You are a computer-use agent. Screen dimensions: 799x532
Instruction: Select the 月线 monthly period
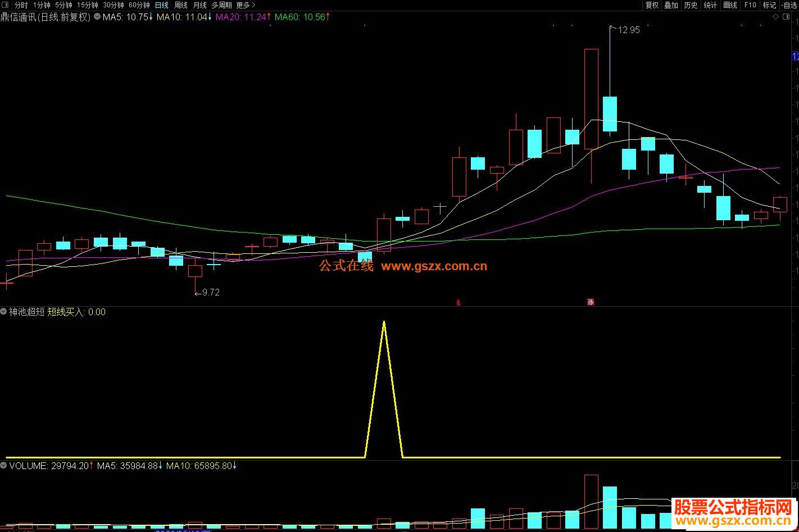click(x=199, y=5)
